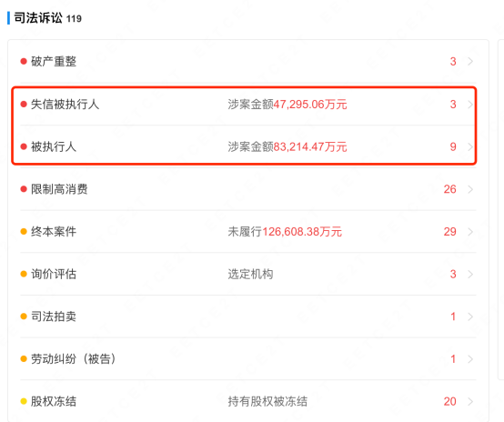The width and height of the screenshot is (504, 422).
Task: Select the 选定机构 label
Action: click(x=250, y=274)
